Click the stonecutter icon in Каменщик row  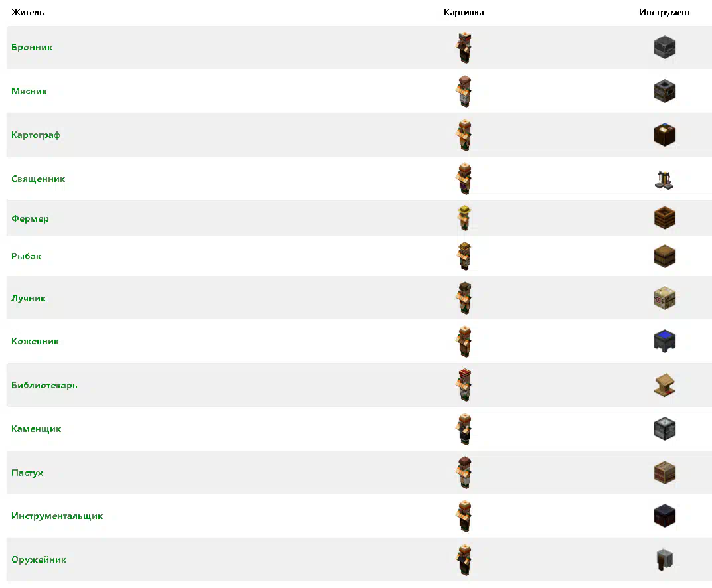click(664, 429)
